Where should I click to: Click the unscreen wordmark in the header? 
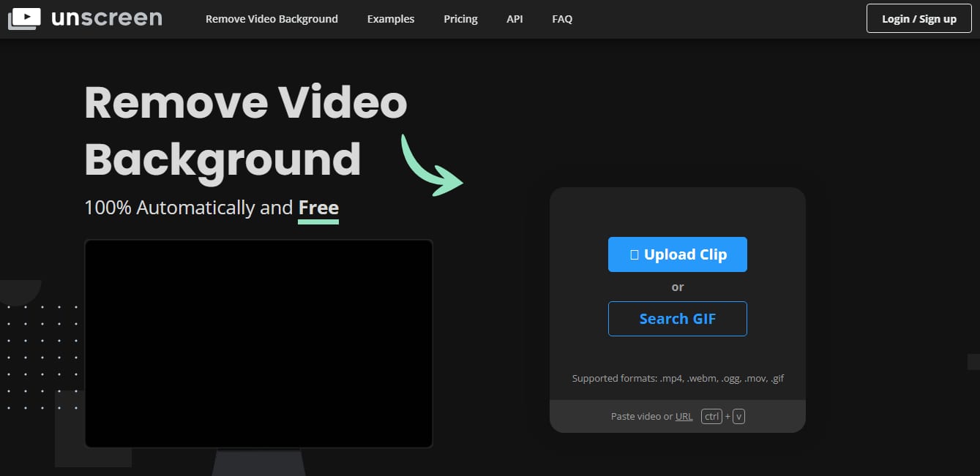point(105,18)
